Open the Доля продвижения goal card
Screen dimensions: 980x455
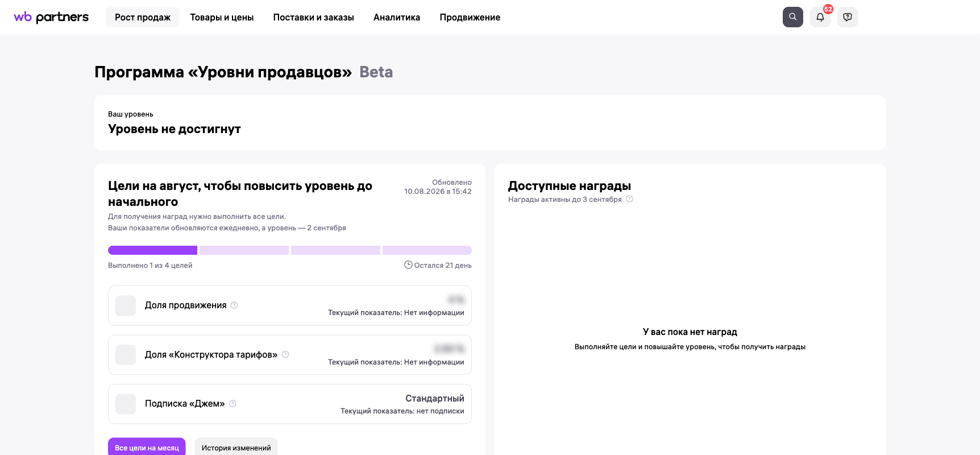click(x=290, y=305)
